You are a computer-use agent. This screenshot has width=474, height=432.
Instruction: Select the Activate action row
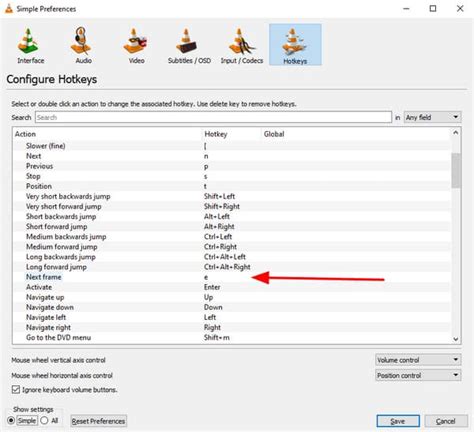click(x=232, y=287)
